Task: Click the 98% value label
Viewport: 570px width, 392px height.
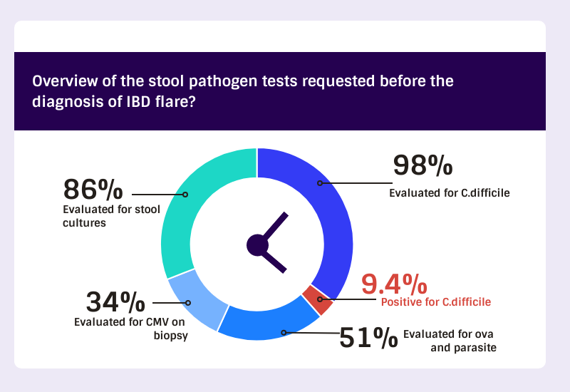Action: point(423,165)
